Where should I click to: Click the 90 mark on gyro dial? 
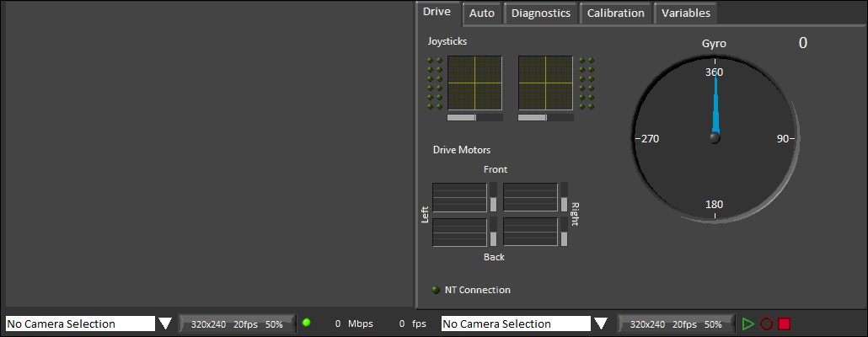tap(782, 138)
